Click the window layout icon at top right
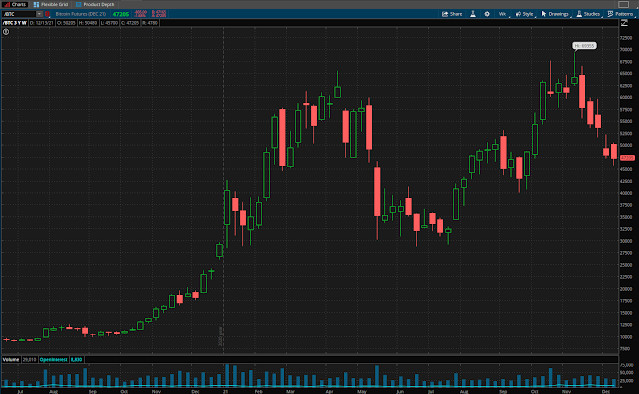 [624, 4]
